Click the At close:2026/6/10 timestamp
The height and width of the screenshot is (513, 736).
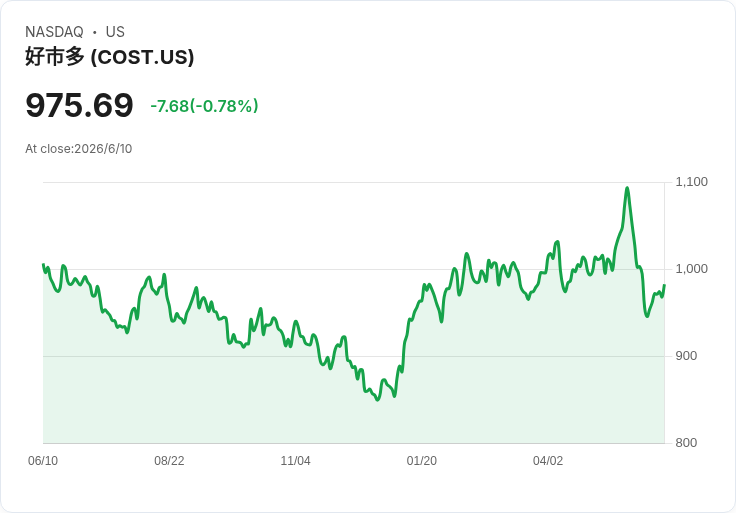point(78,149)
